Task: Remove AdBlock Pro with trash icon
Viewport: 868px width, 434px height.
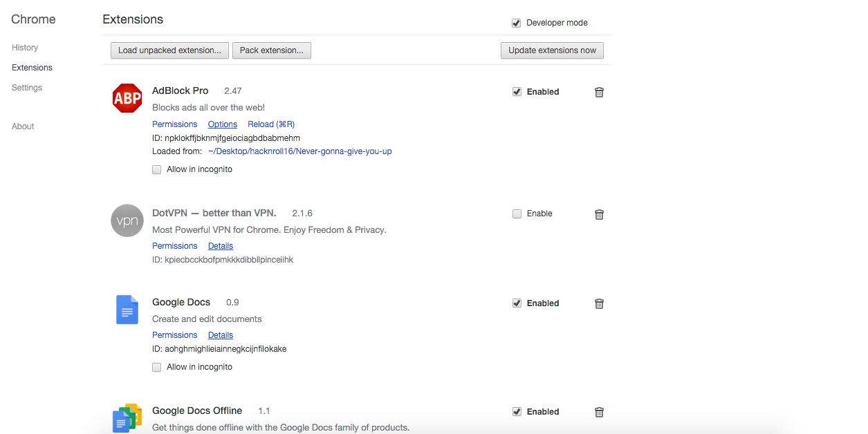Action: pos(600,92)
